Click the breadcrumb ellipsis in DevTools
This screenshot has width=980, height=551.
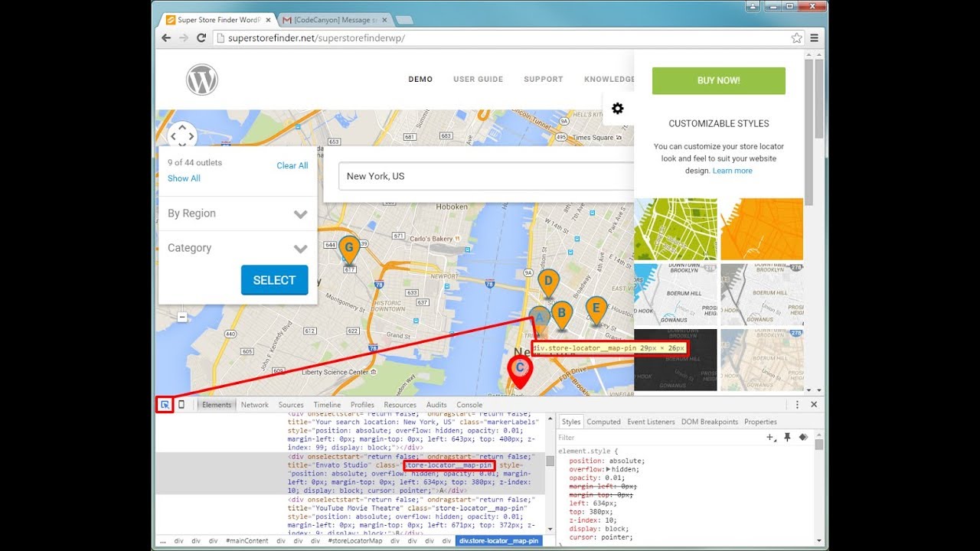tap(163, 540)
